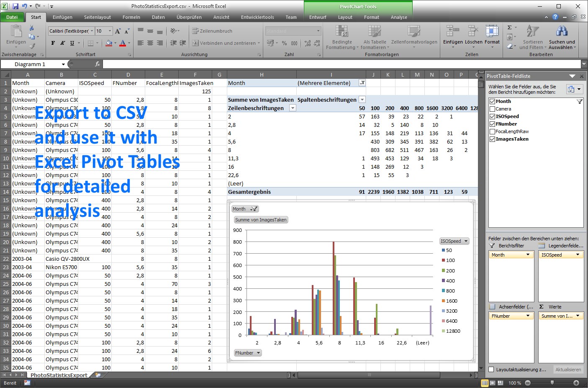Open Spaltenbeschriftungen filter dropdown
This screenshot has width=588, height=388.
pyautogui.click(x=362, y=100)
